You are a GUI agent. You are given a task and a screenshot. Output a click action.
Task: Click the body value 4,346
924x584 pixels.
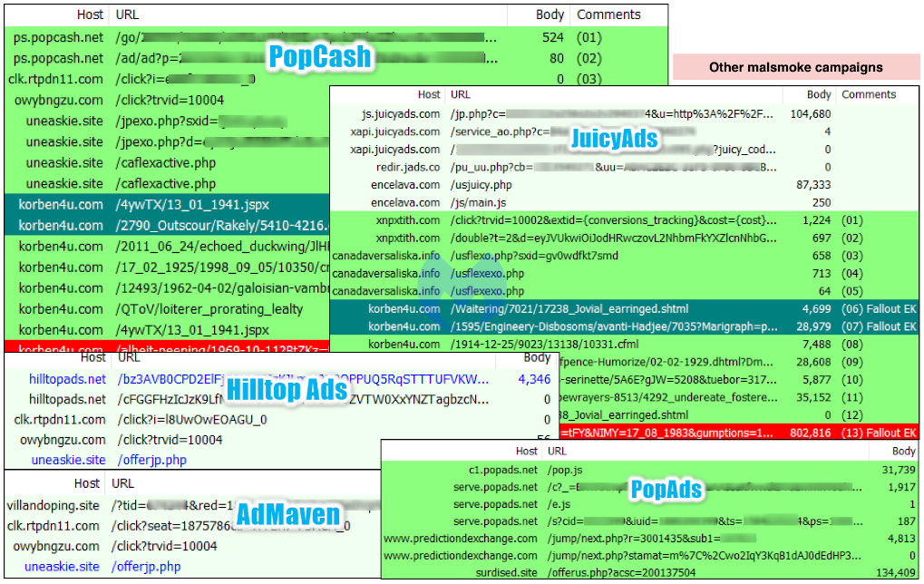534,380
